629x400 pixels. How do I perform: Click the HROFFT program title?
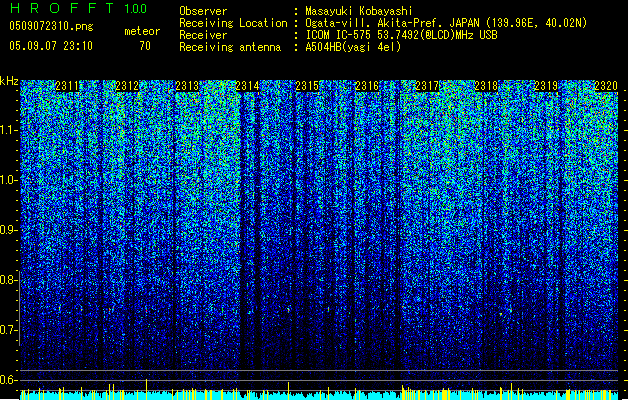pyautogui.click(x=63, y=8)
